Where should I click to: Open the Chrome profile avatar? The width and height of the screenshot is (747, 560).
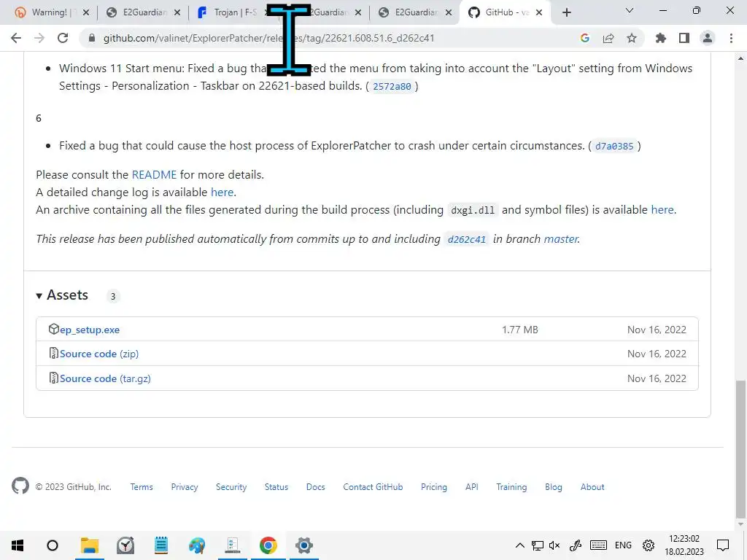click(x=708, y=38)
